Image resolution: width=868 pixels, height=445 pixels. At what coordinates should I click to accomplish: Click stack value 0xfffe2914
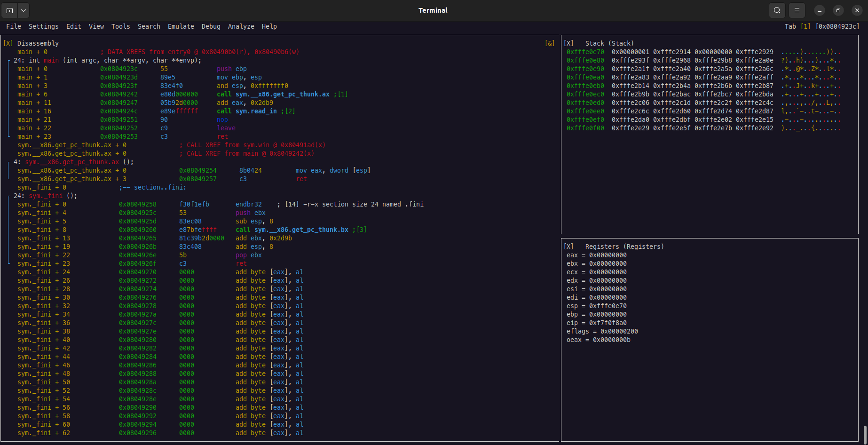pyautogui.click(x=672, y=52)
